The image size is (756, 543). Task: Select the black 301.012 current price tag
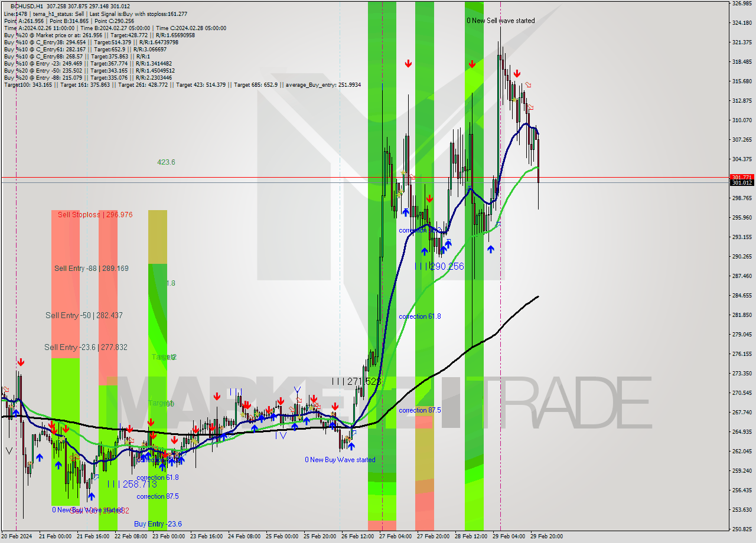742,183
